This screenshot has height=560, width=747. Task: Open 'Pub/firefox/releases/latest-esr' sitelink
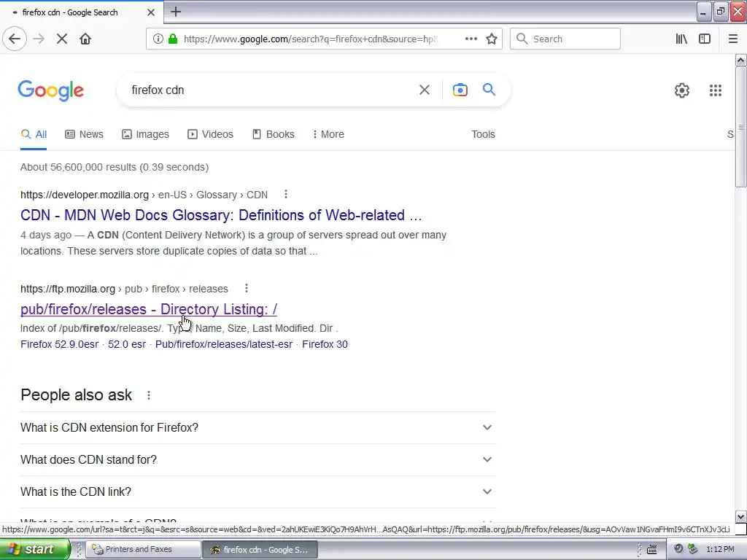224,344
